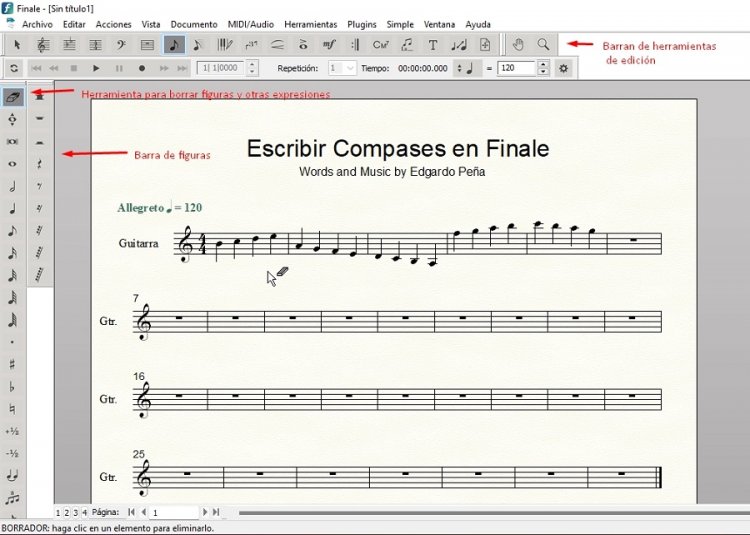Select the Page Layout tool

pos(485,45)
